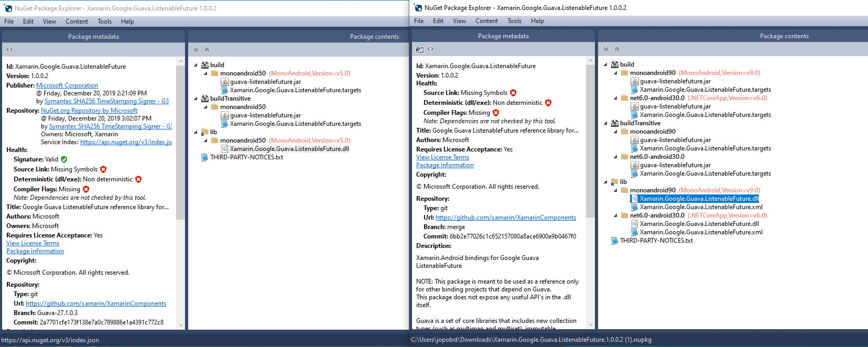This screenshot has width=868, height=347.
Task: Open the Tools menu in left window
Action: pyautogui.click(x=104, y=21)
